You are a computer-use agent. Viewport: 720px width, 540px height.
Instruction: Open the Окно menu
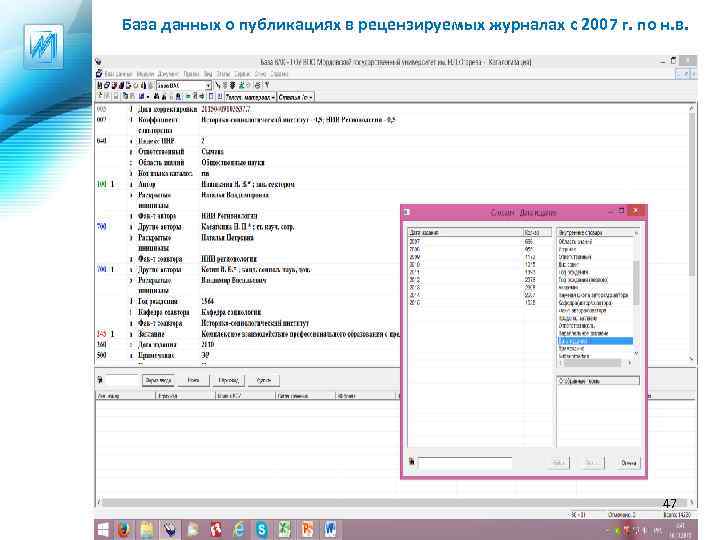click(x=260, y=74)
